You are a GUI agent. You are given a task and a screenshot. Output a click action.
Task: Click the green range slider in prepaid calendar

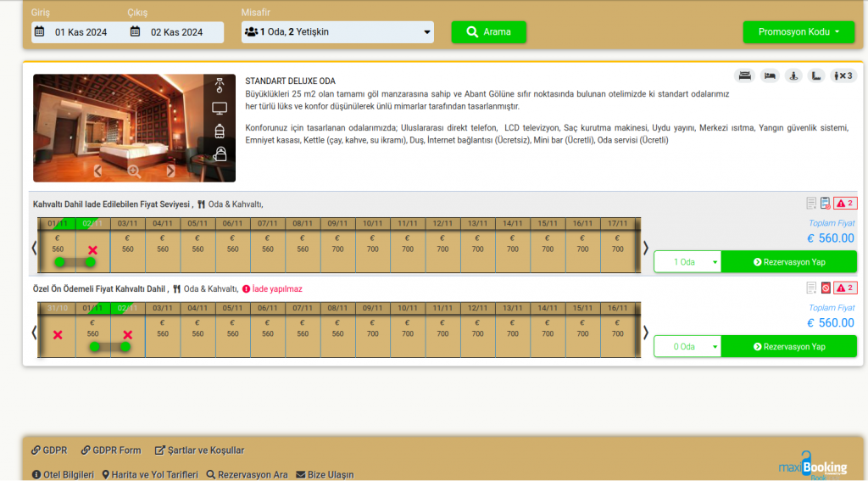click(110, 347)
